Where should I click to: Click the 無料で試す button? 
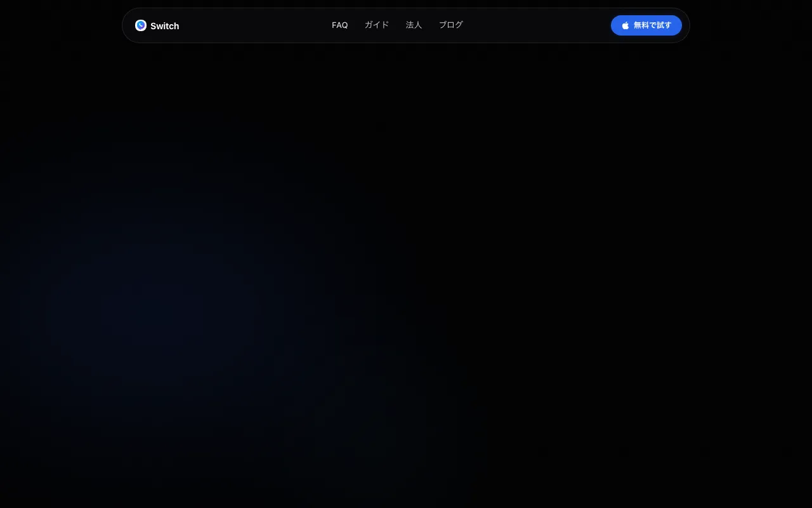click(646, 25)
